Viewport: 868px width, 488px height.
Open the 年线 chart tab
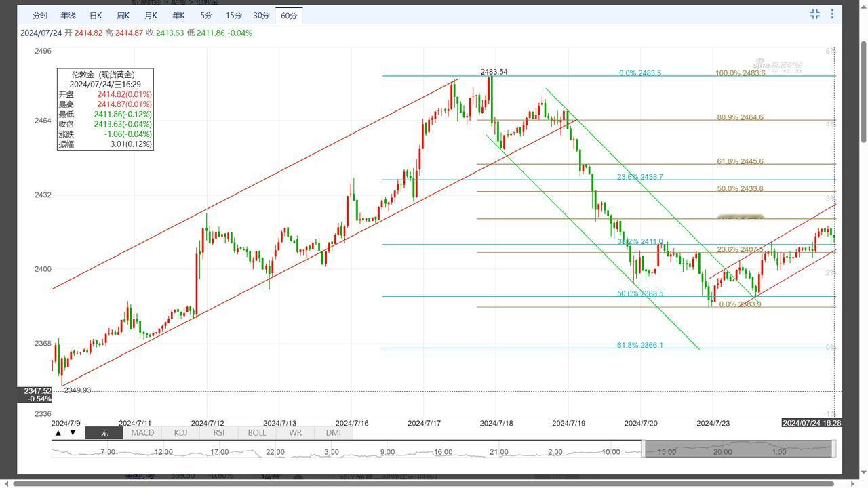click(x=68, y=15)
